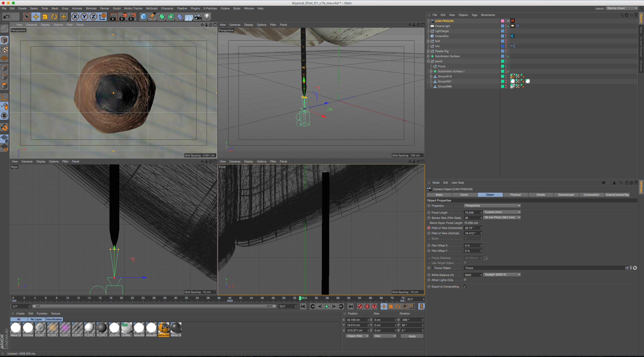This screenshot has width=644, height=357.
Task: Enable the Affect Lights Only checkbox
Action: click(465, 280)
